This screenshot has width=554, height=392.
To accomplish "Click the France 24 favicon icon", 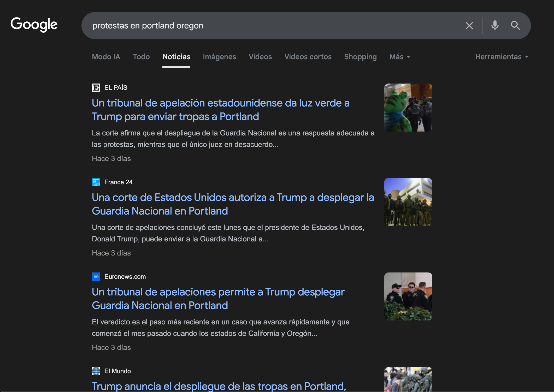I will click(96, 182).
